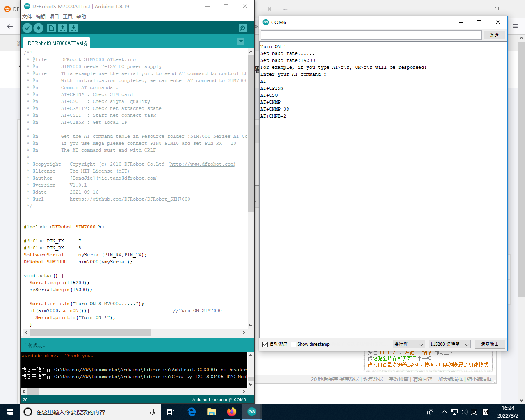
Task: Click 恢复数据 link in browser editor
Action: 373,379
